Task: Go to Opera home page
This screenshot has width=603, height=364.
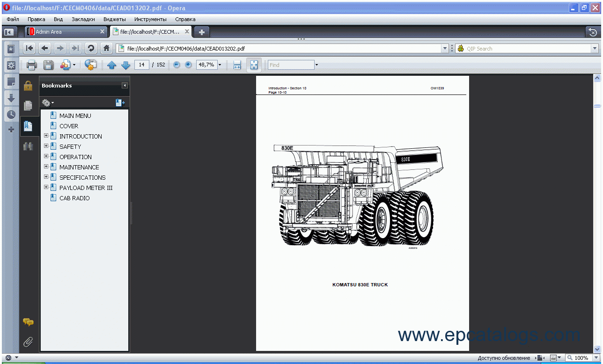Action: 106,48
